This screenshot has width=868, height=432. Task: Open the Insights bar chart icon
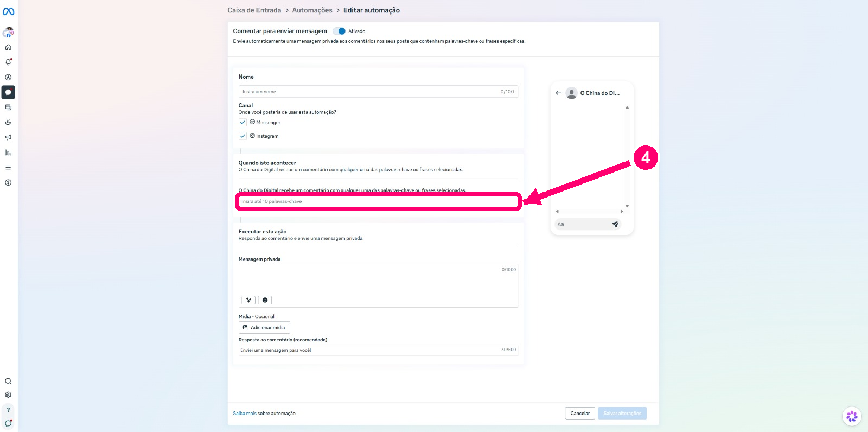8,153
